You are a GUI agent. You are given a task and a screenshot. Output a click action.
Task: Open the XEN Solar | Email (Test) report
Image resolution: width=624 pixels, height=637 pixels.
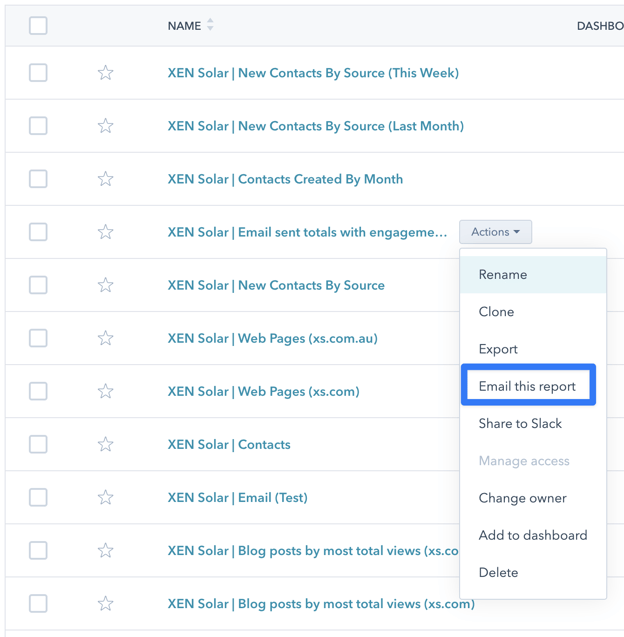click(238, 498)
